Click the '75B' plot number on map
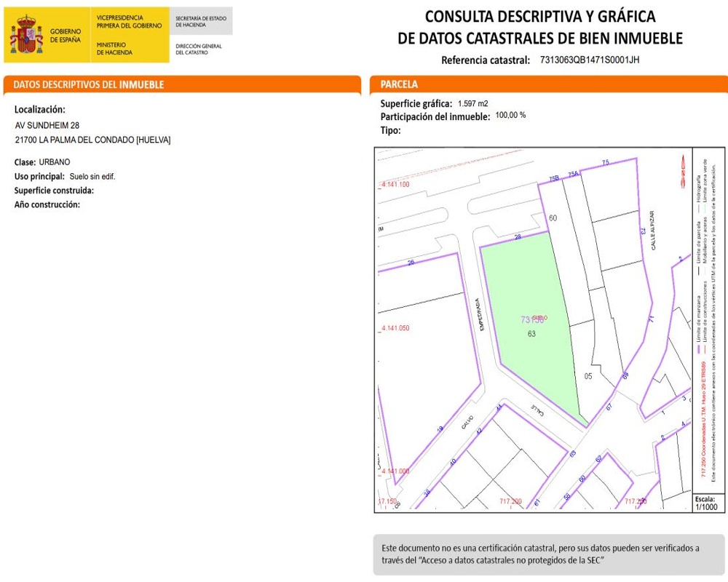This screenshot has height=582, width=728. point(554,179)
